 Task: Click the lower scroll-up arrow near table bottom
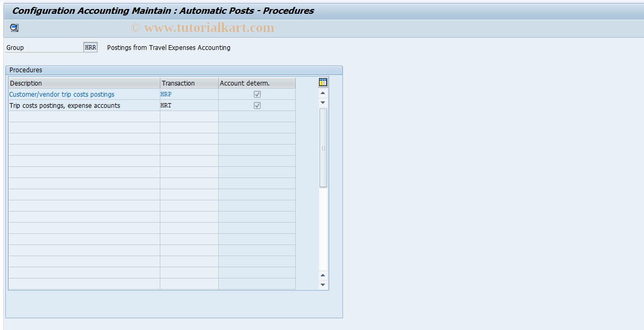tap(323, 275)
